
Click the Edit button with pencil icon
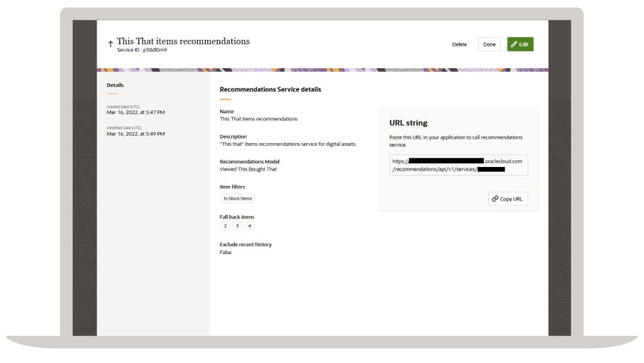click(x=520, y=44)
